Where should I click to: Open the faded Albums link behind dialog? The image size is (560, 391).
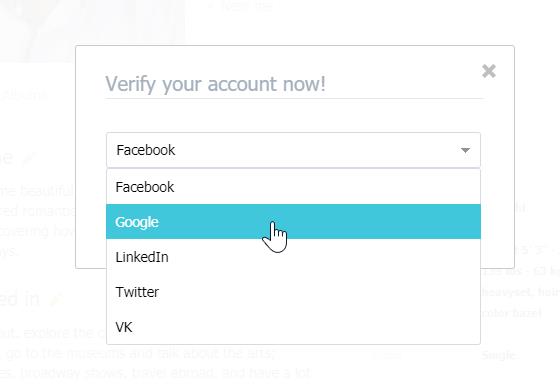coord(24,95)
